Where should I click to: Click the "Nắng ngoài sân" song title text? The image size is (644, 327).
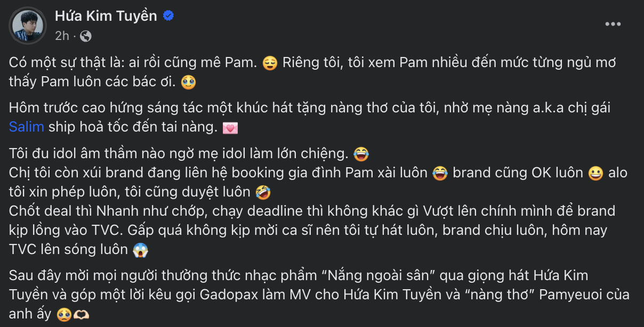click(x=372, y=276)
